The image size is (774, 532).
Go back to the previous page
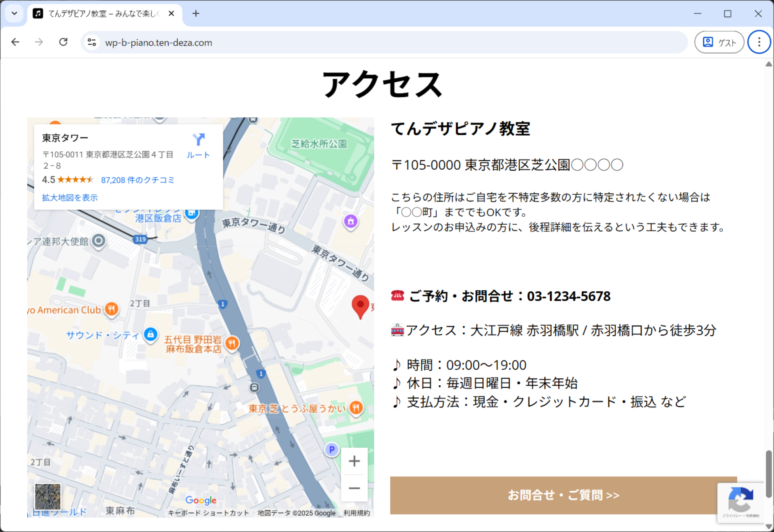coord(16,42)
